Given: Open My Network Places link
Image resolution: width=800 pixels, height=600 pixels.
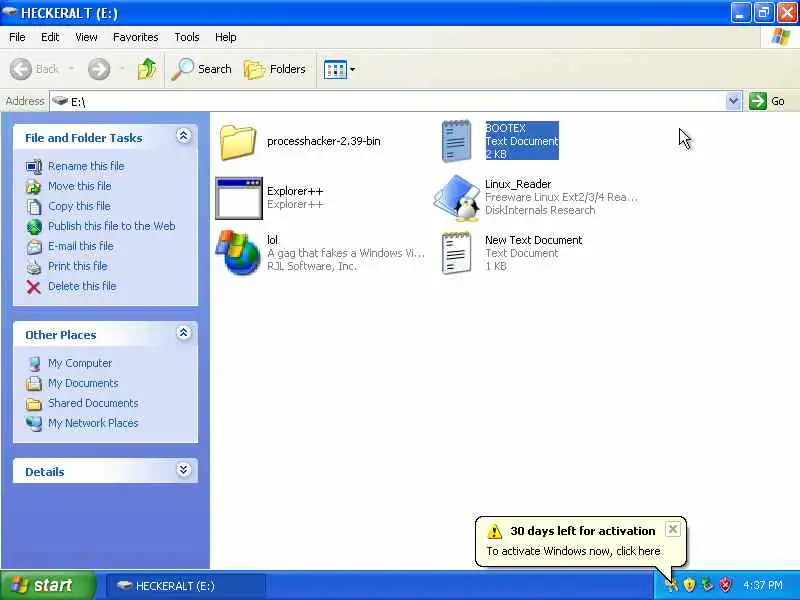Looking at the screenshot, I should [x=93, y=423].
